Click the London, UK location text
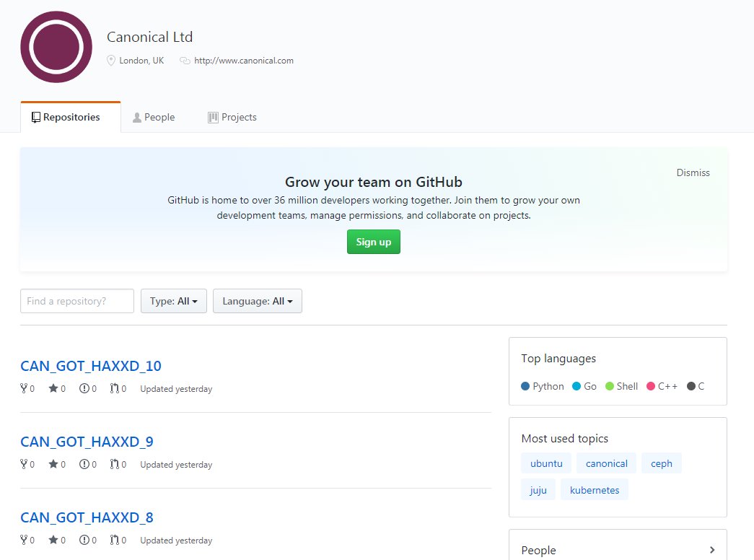 (x=141, y=61)
